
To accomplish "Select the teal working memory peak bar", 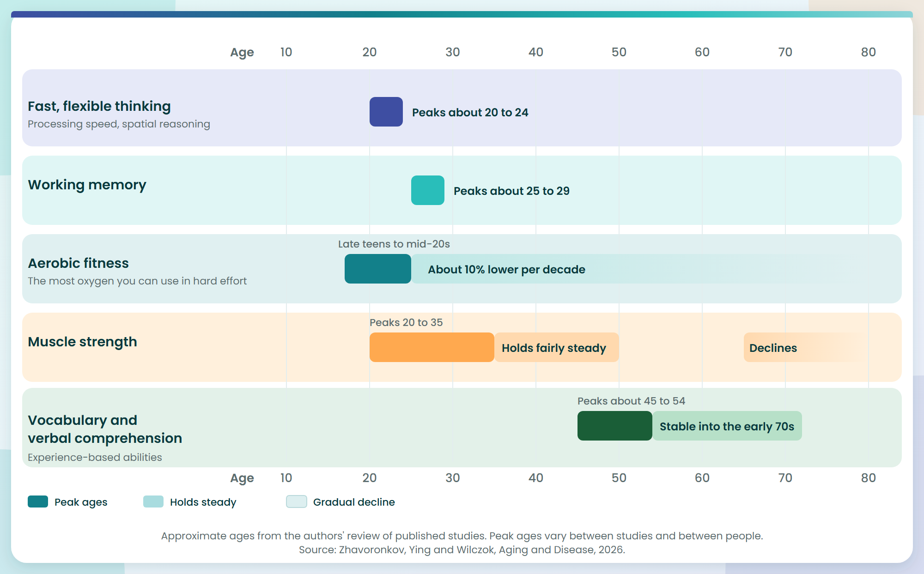I will click(428, 190).
